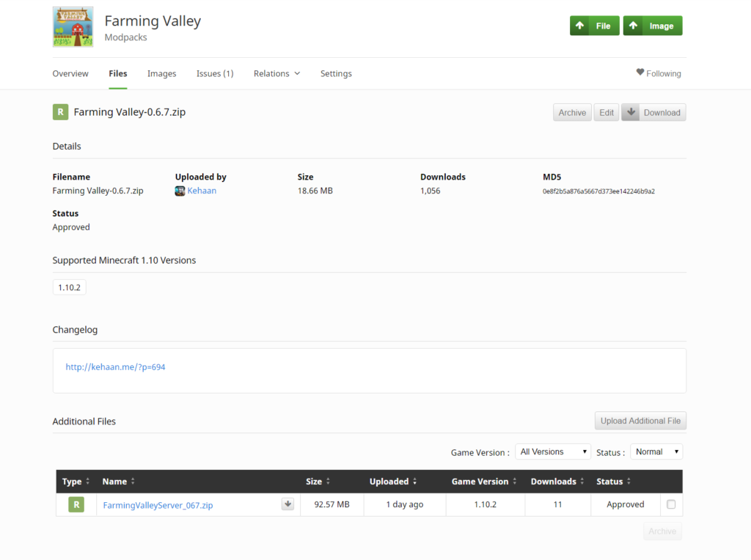Click the Farming Valley modpack logo
The height and width of the screenshot is (560, 751).
(x=73, y=27)
